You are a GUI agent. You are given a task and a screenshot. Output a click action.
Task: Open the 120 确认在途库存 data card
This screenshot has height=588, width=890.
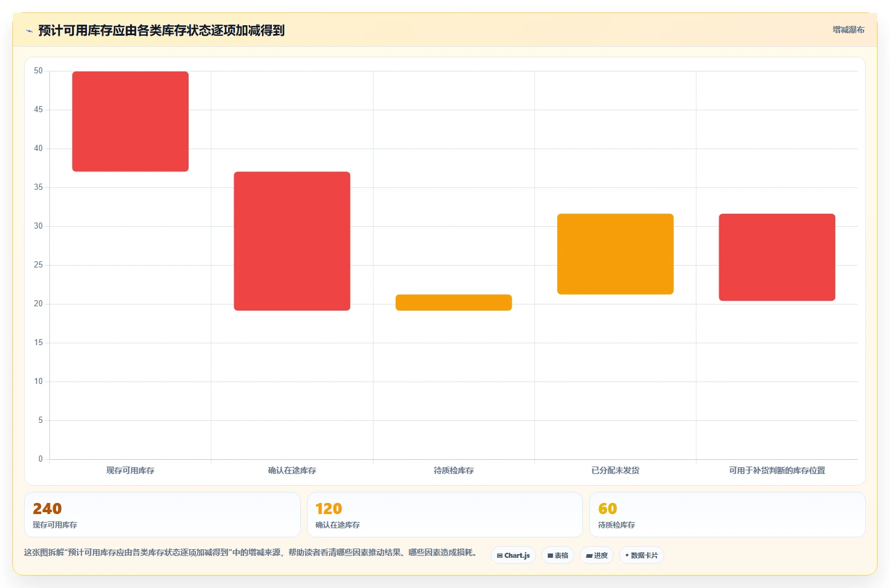[444, 515]
